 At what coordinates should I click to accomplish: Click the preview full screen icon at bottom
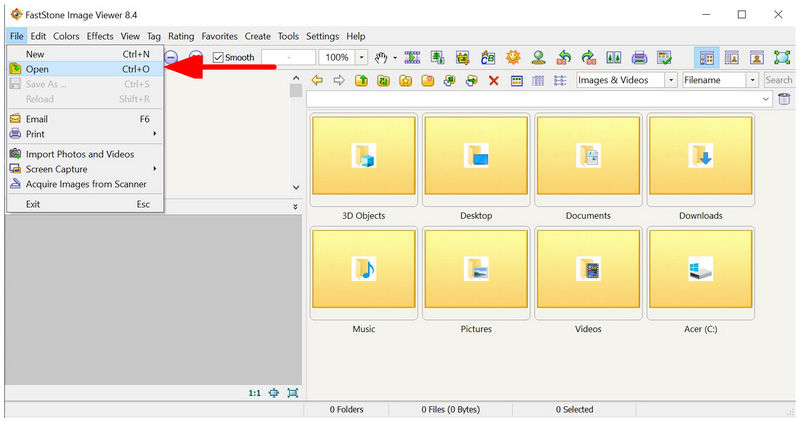(292, 393)
